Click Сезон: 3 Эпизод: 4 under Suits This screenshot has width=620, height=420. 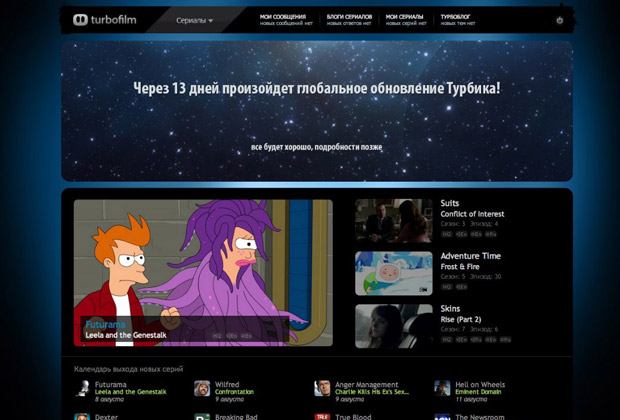point(469,224)
